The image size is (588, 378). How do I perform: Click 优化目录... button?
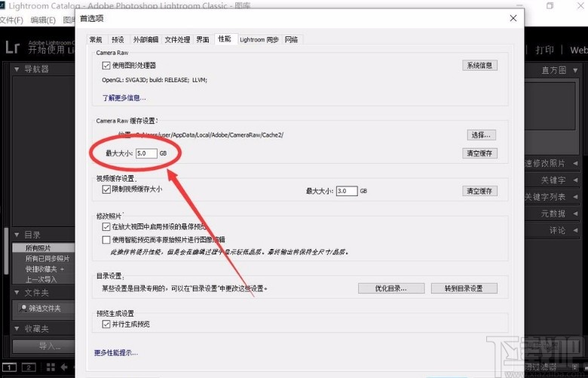click(x=391, y=288)
